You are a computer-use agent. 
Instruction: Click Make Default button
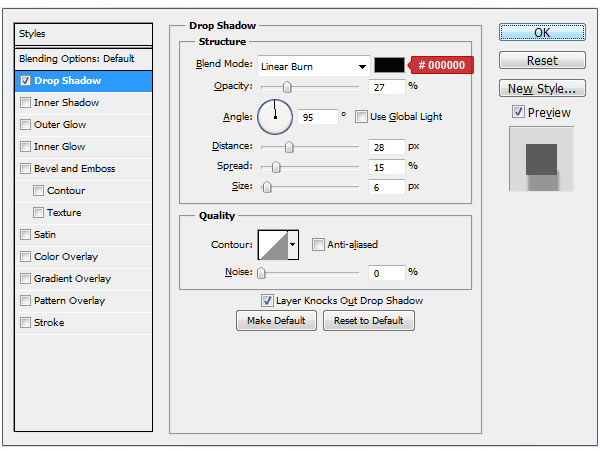pyautogui.click(x=276, y=321)
